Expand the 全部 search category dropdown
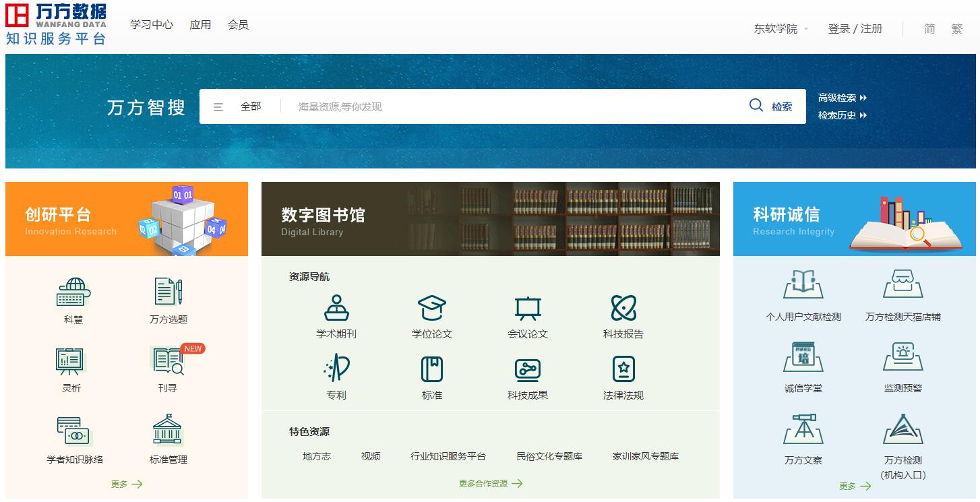980x502 pixels. tap(239, 106)
